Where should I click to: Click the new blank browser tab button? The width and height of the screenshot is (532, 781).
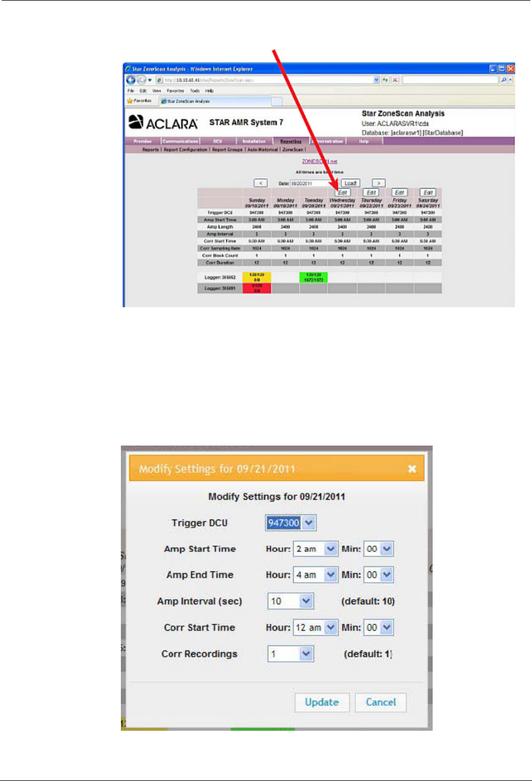[x=277, y=101]
